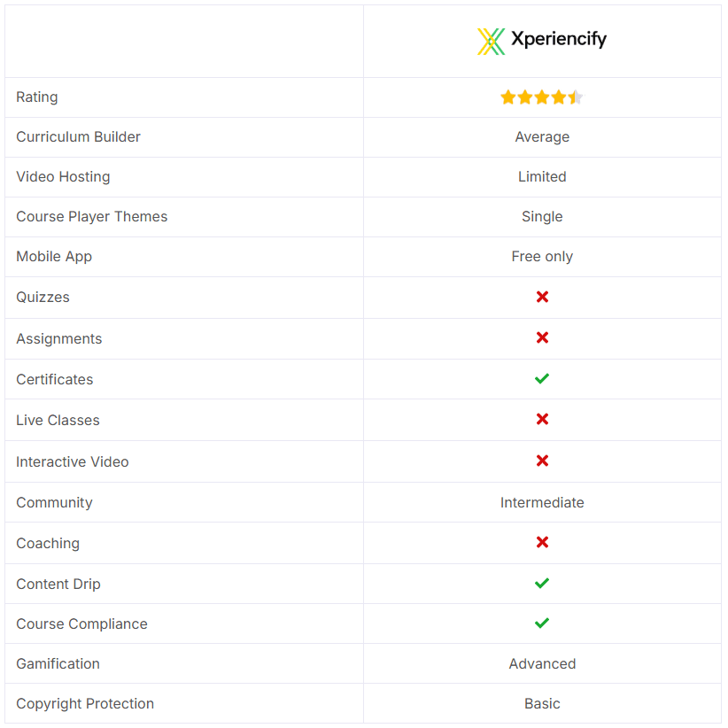The image size is (728, 728).
Task: Click the red cross in Coaching row
Action: 542,542
